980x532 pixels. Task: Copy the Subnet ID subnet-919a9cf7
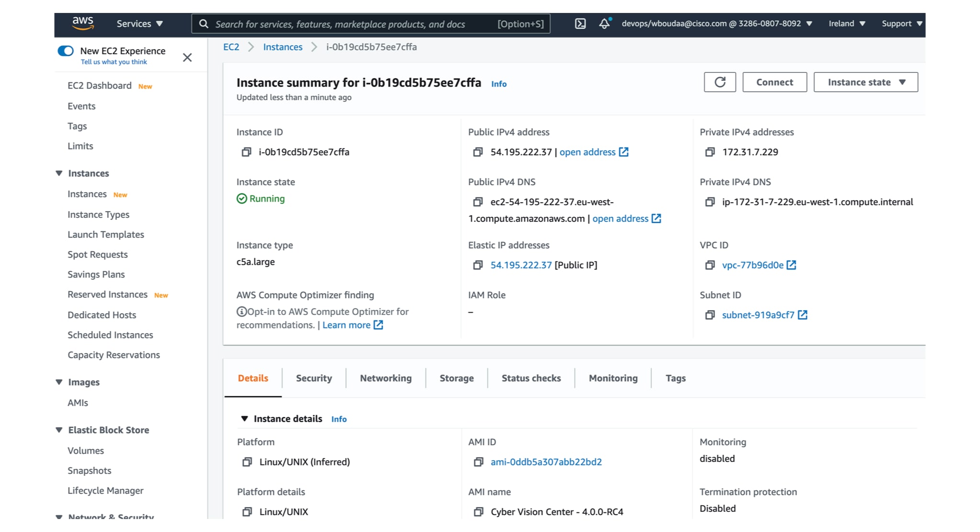pos(710,315)
